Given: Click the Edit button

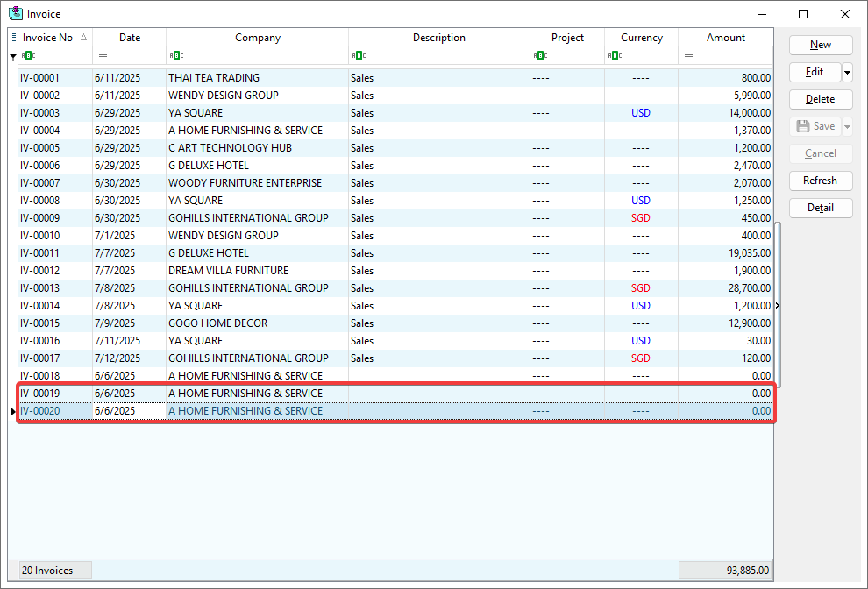Looking at the screenshot, I should (x=815, y=72).
